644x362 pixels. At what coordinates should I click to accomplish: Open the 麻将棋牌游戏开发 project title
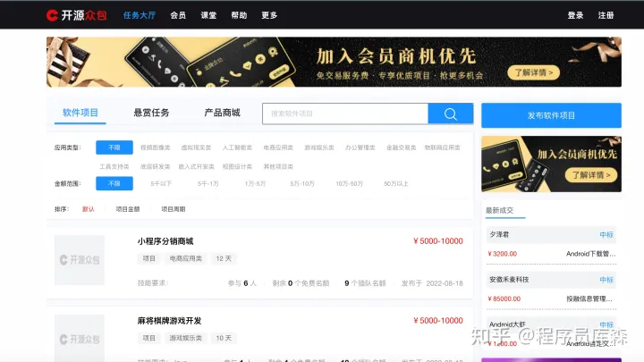point(169,321)
